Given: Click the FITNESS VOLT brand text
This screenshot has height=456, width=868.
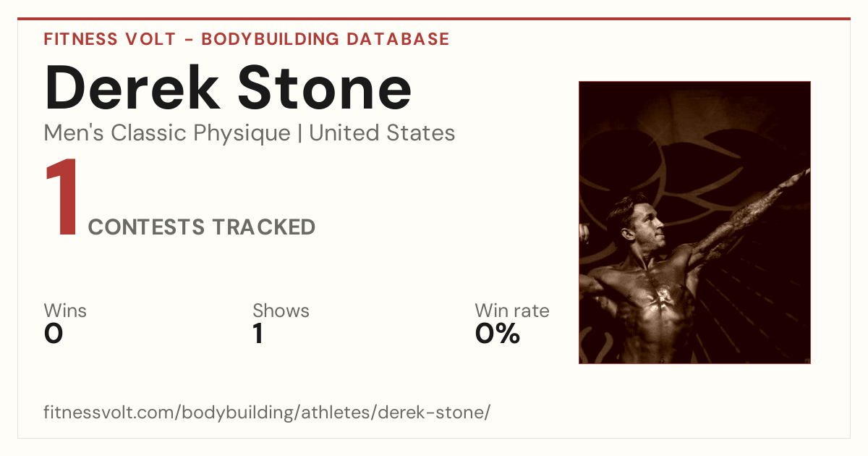Looking at the screenshot, I should pos(109,39).
